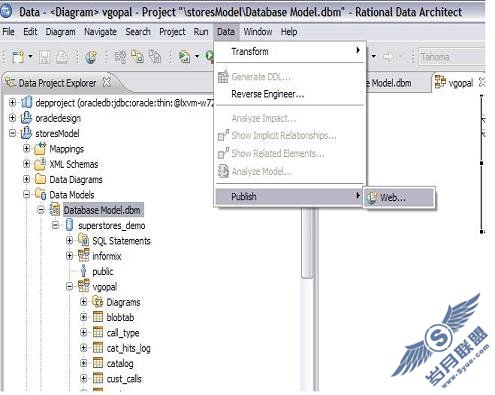Click the explorer vertical scrollbar thumb
This screenshot has height=395, width=495.
pyautogui.click(x=307, y=242)
